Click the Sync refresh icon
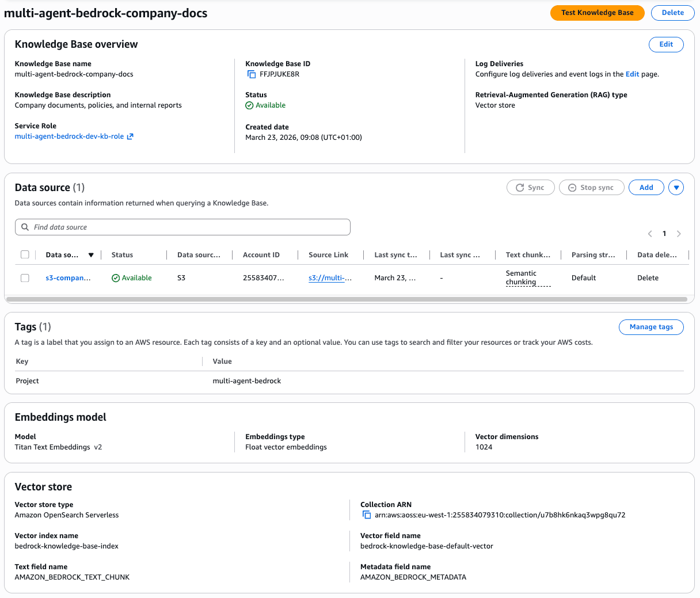 click(520, 188)
